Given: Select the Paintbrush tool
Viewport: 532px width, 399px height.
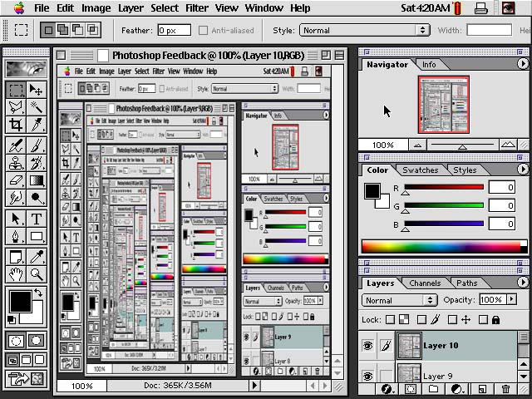Looking at the screenshot, I should pyautogui.click(x=37, y=146).
